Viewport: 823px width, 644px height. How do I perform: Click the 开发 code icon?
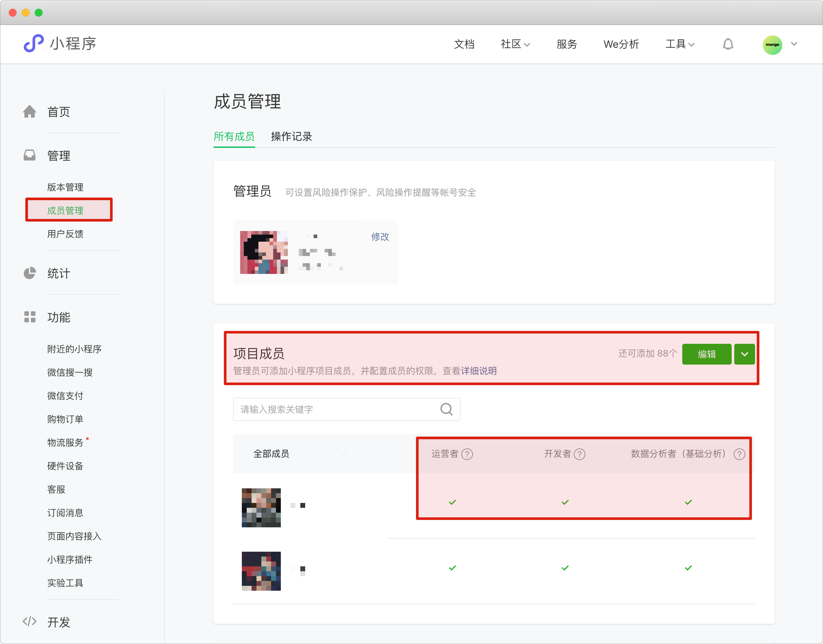30,621
